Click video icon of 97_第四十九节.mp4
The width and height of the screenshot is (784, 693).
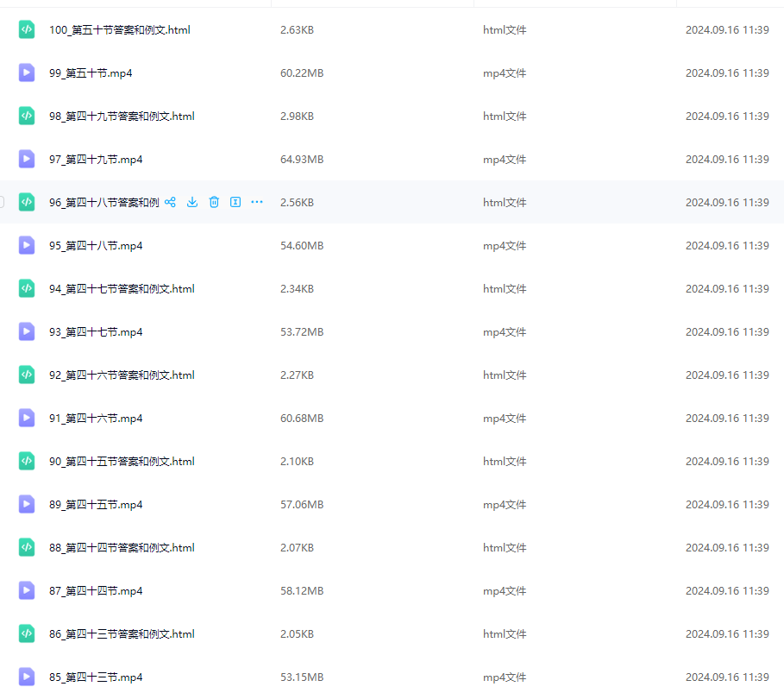[27, 159]
